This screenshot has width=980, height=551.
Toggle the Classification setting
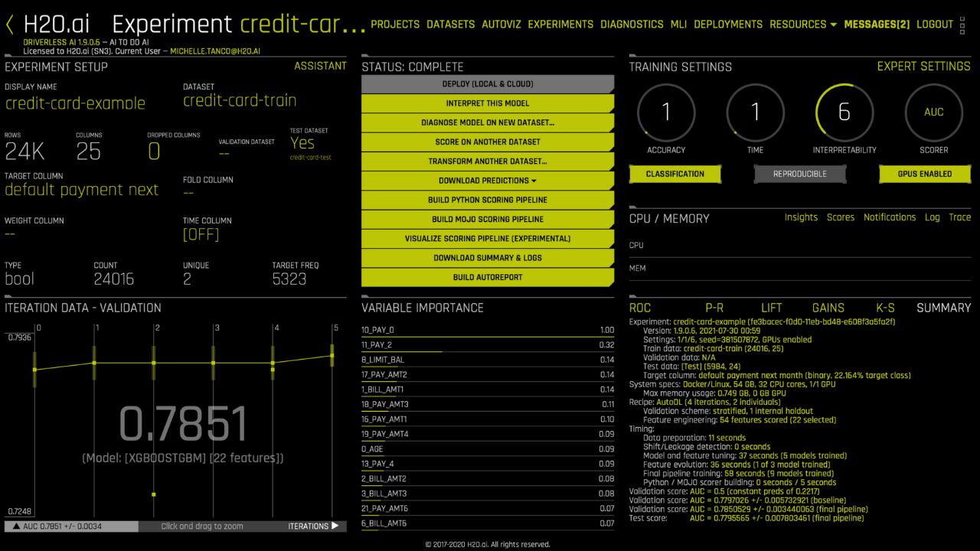point(675,174)
